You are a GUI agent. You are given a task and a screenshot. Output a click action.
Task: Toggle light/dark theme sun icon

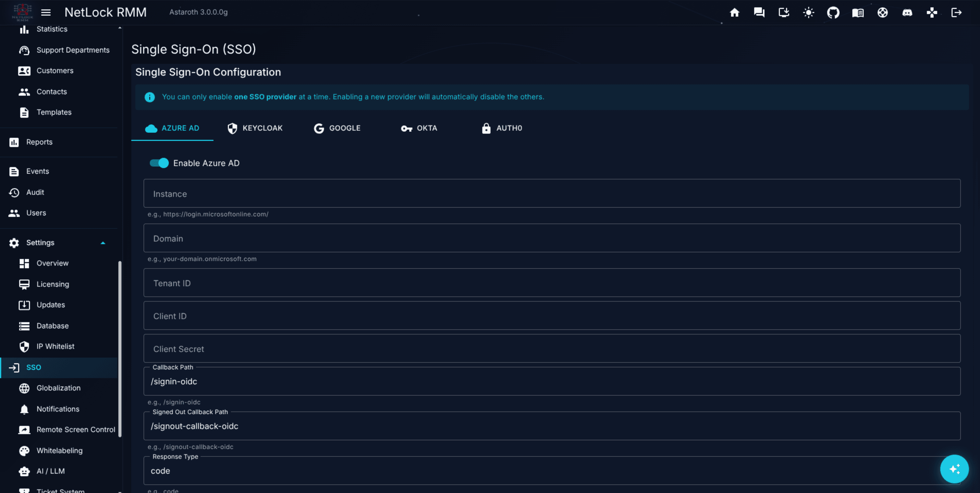(x=808, y=13)
